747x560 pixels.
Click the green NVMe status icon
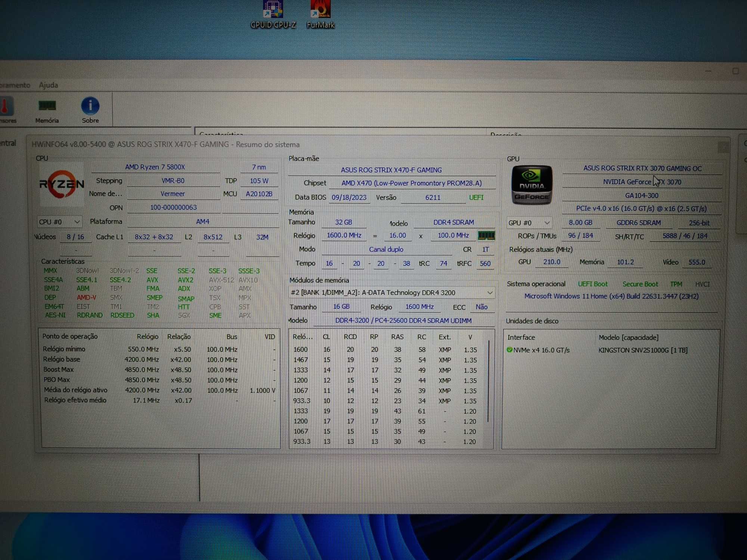pos(509,350)
